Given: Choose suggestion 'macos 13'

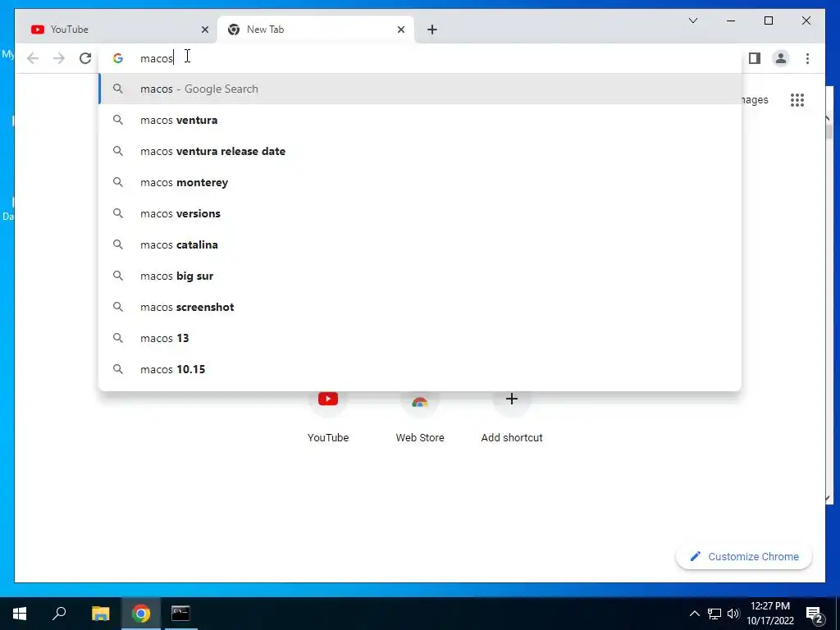Looking at the screenshot, I should (420, 338).
